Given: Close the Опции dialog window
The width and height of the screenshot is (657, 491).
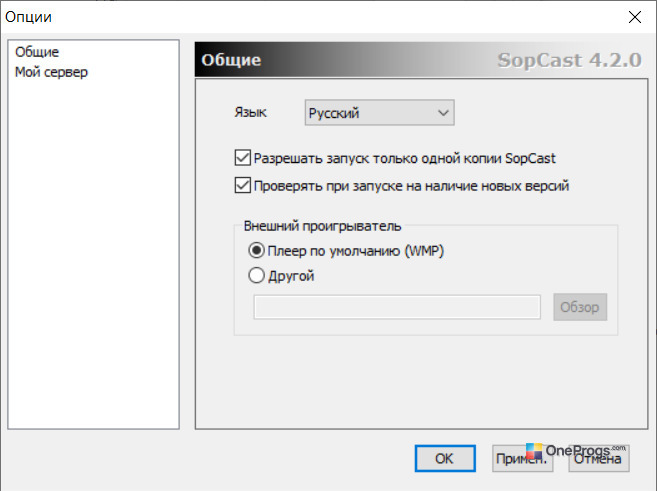Looking at the screenshot, I should (635, 17).
